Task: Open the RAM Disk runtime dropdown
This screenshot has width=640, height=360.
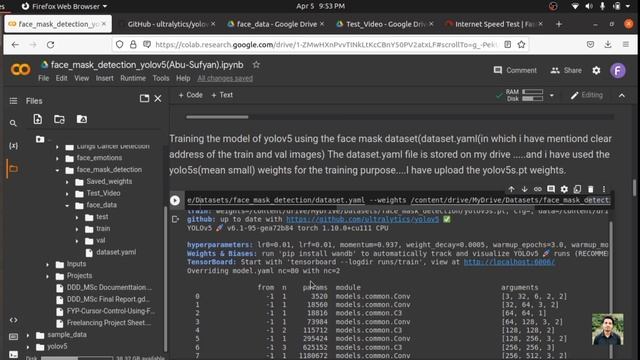Action: pos(552,96)
